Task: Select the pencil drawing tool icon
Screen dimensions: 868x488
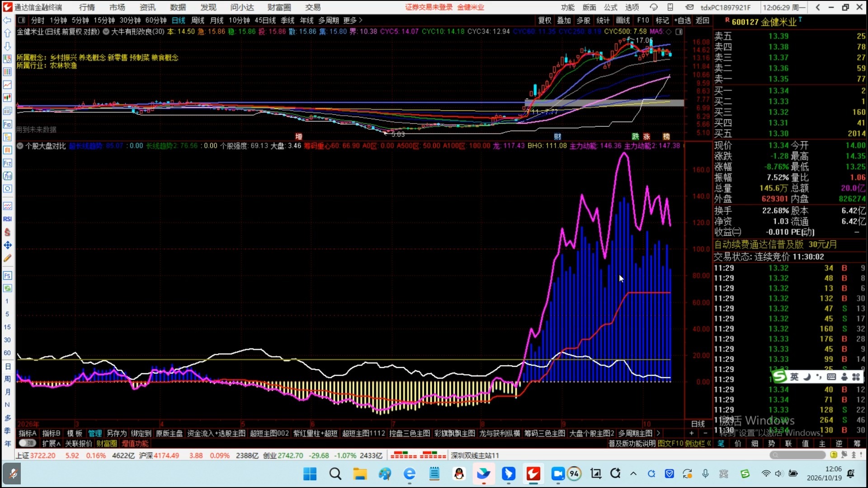Action: point(7,258)
